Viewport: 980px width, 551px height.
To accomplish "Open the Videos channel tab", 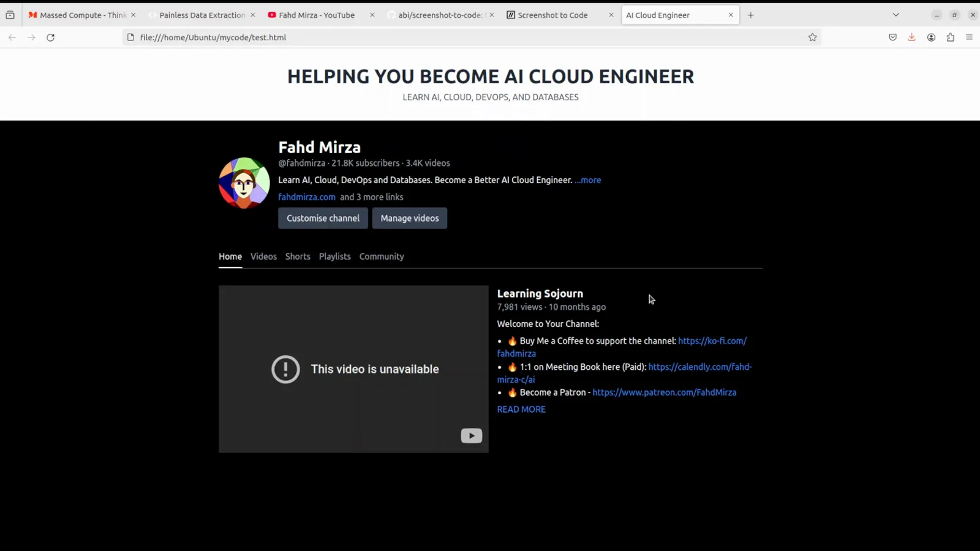I will click(263, 257).
